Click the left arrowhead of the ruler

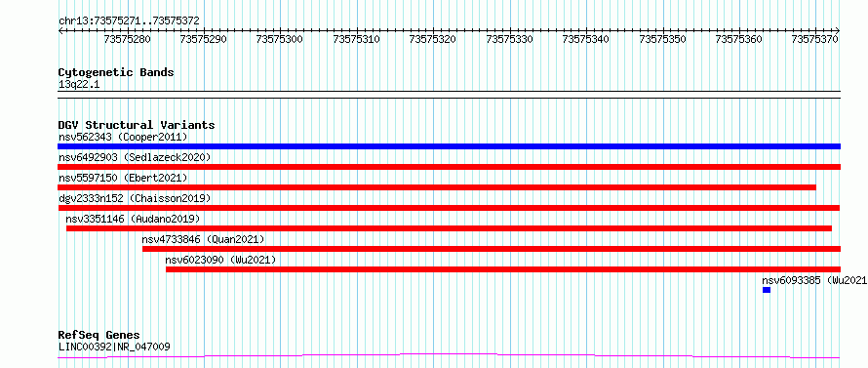[x=60, y=30]
